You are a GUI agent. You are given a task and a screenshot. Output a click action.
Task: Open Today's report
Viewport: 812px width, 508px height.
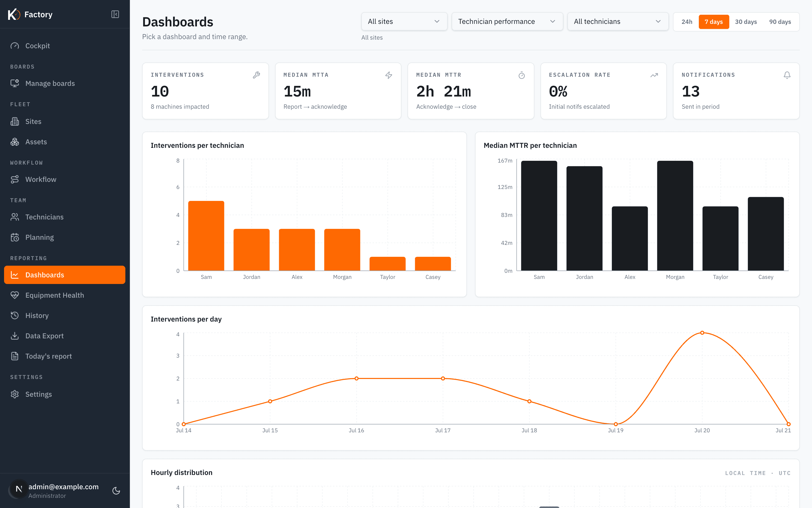pos(64,356)
